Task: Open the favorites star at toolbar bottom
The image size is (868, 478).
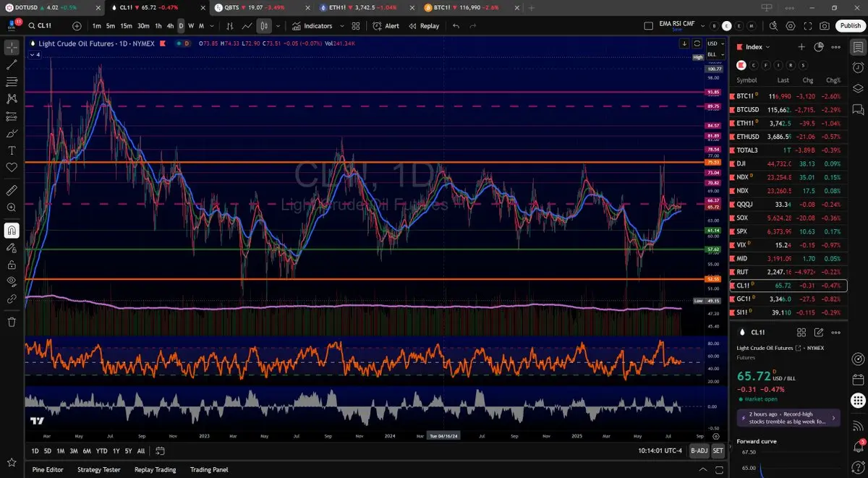Action: coord(12,462)
